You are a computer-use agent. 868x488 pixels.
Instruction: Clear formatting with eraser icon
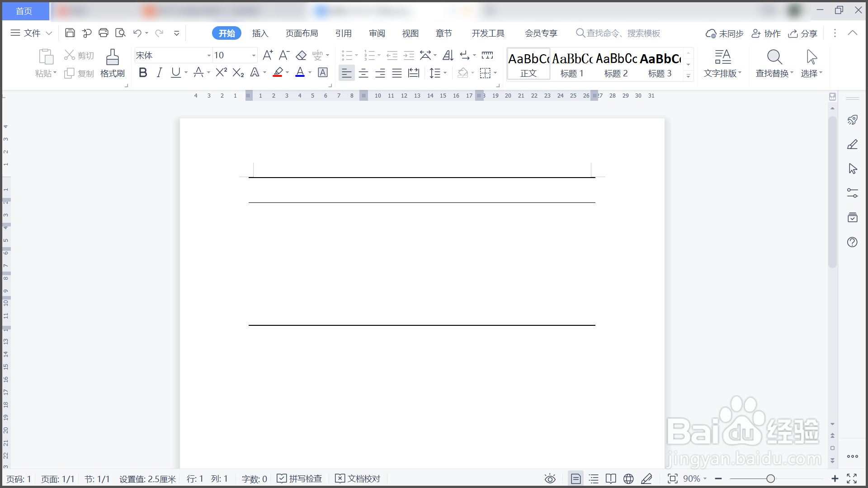click(301, 55)
